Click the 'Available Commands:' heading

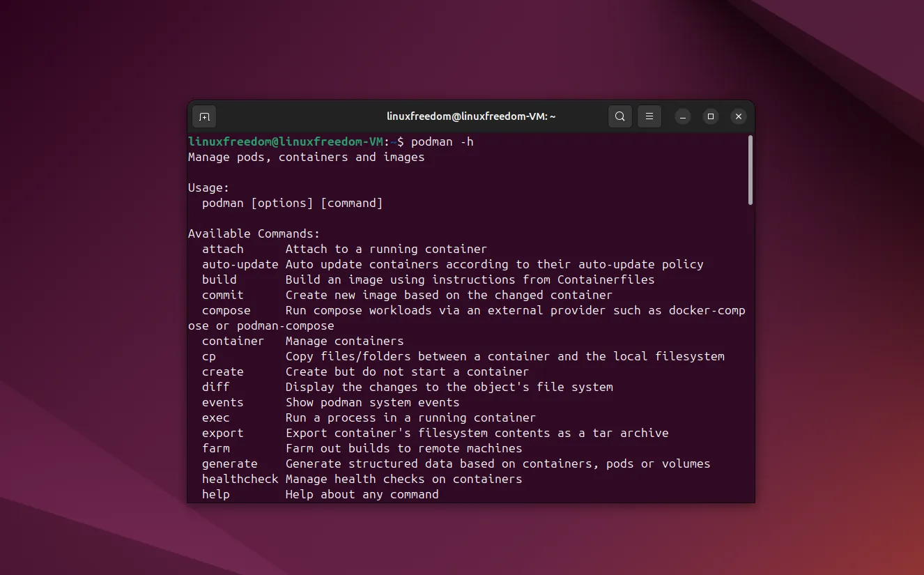click(254, 233)
